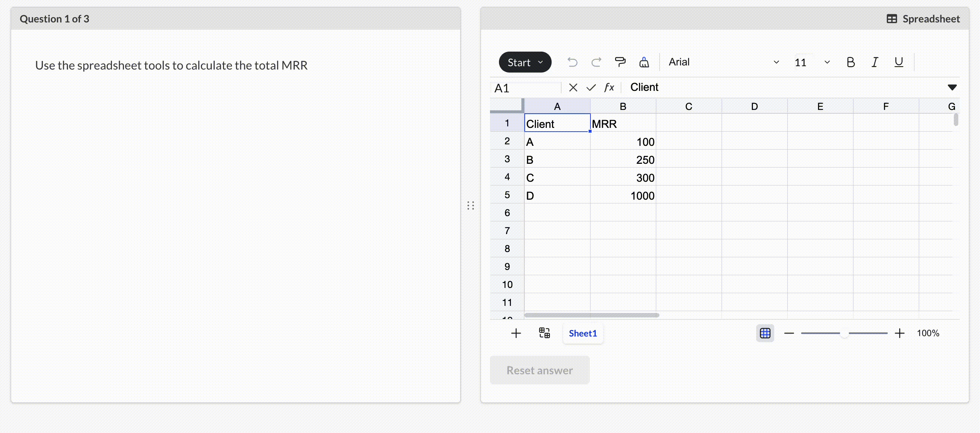Viewport: 980px width, 433px height.
Task: Cancel formula entry with X icon
Action: pyautogui.click(x=573, y=87)
